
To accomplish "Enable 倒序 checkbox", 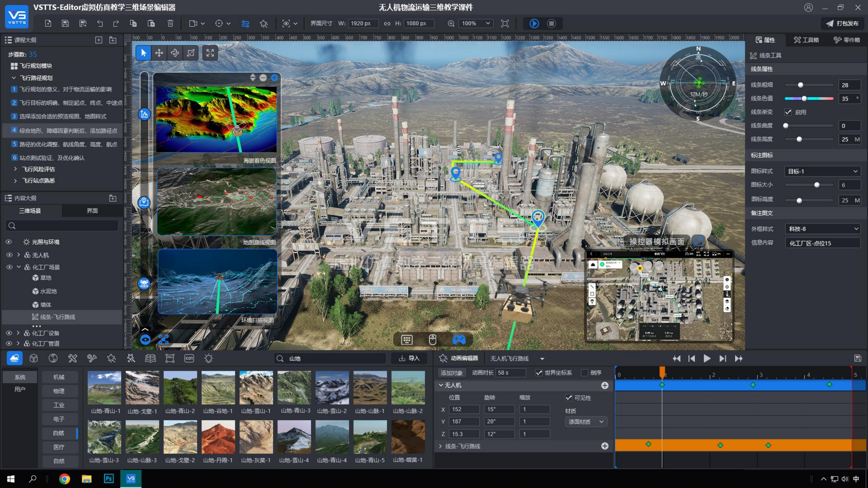I will point(585,372).
